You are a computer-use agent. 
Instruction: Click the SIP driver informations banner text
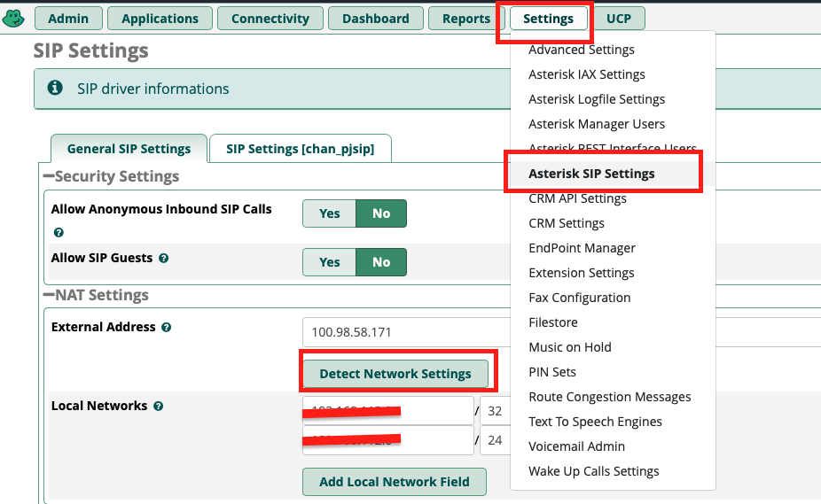(153, 89)
